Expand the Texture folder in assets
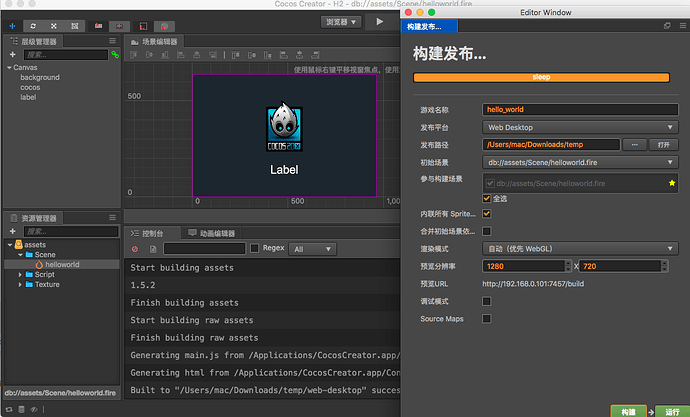The image size is (690, 417). [20, 285]
